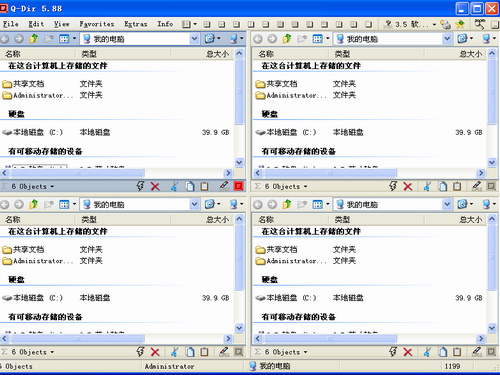Click the lightning bolt icon in bottom-right pane

tap(393, 352)
